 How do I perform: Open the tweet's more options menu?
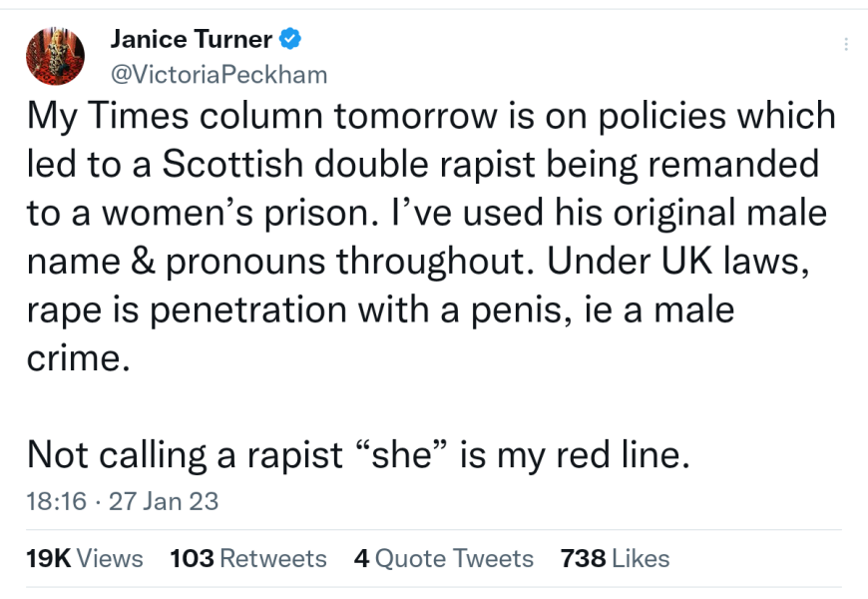(846, 44)
